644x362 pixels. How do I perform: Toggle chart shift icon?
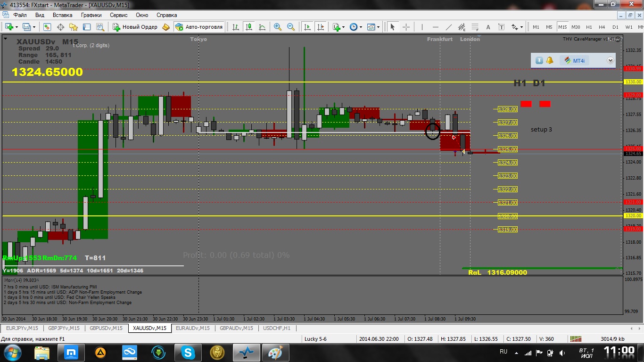click(x=321, y=27)
